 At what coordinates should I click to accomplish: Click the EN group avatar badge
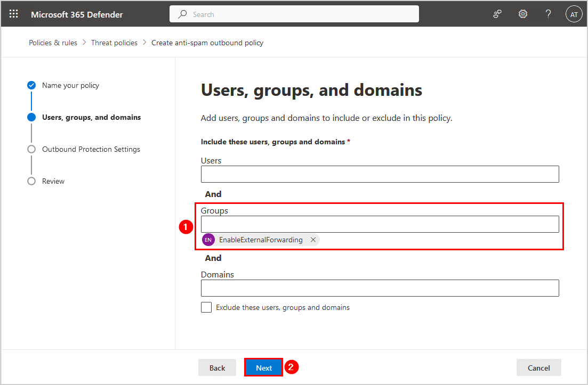click(208, 240)
